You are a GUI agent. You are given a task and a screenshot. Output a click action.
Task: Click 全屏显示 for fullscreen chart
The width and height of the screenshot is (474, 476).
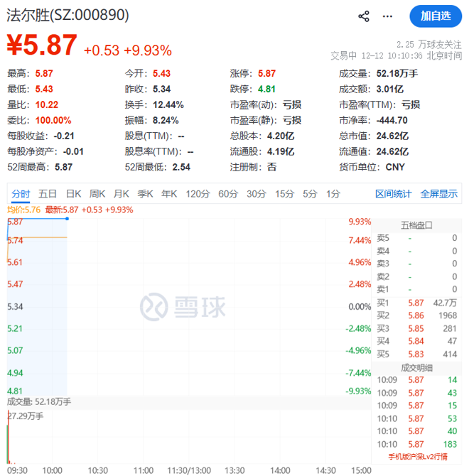pos(438,194)
